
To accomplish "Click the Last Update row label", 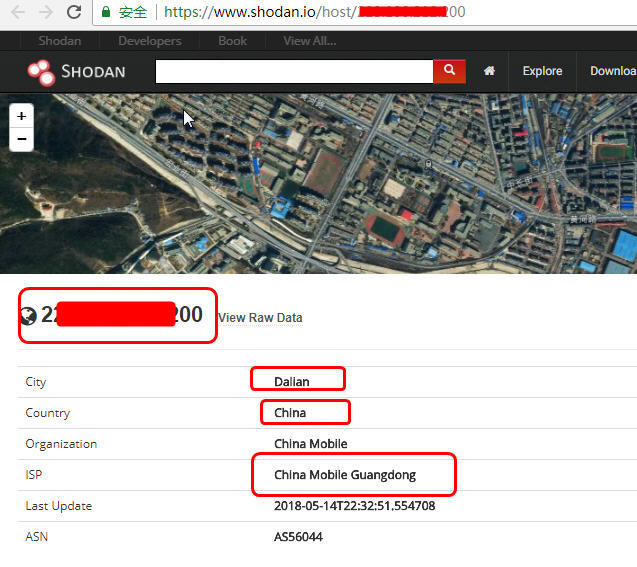I will (x=58, y=506).
